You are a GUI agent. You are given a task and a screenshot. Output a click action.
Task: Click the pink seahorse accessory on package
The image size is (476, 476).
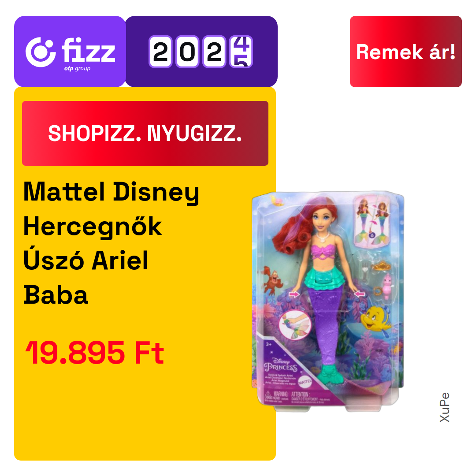pyautogui.click(x=387, y=286)
